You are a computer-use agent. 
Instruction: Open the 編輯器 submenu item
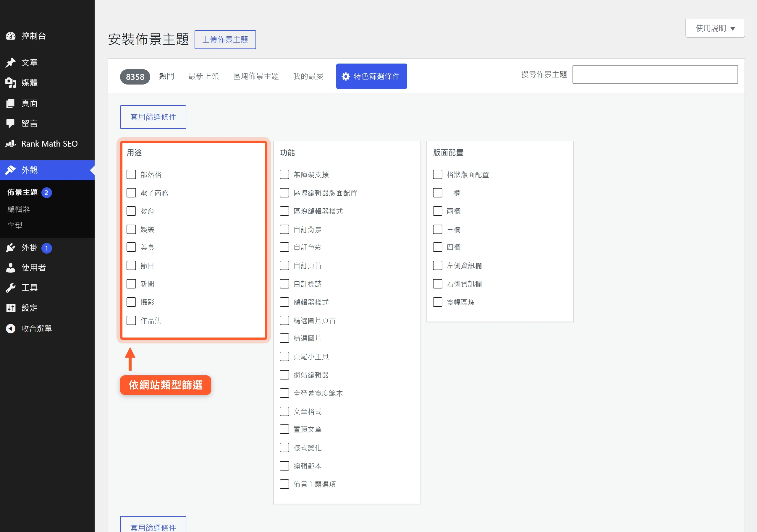19,209
